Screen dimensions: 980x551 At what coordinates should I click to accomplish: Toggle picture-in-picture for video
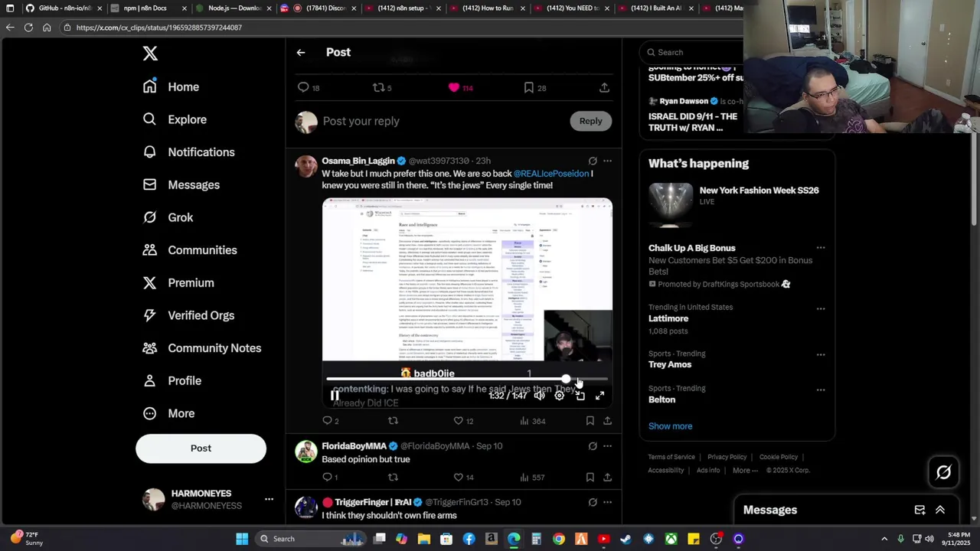pyautogui.click(x=580, y=396)
